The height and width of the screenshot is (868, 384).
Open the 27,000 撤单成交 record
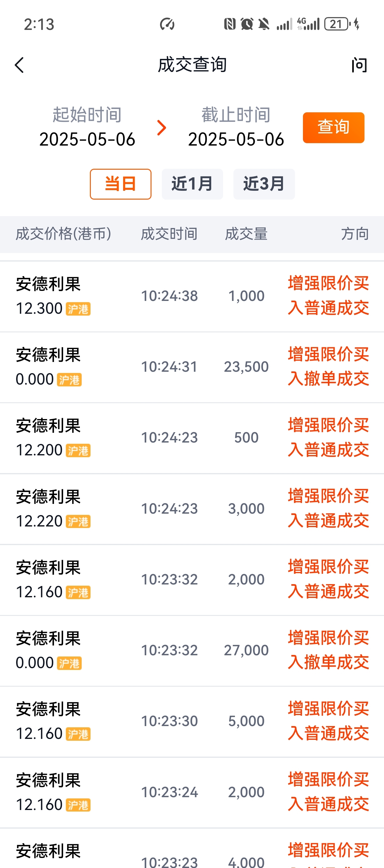coord(192,651)
